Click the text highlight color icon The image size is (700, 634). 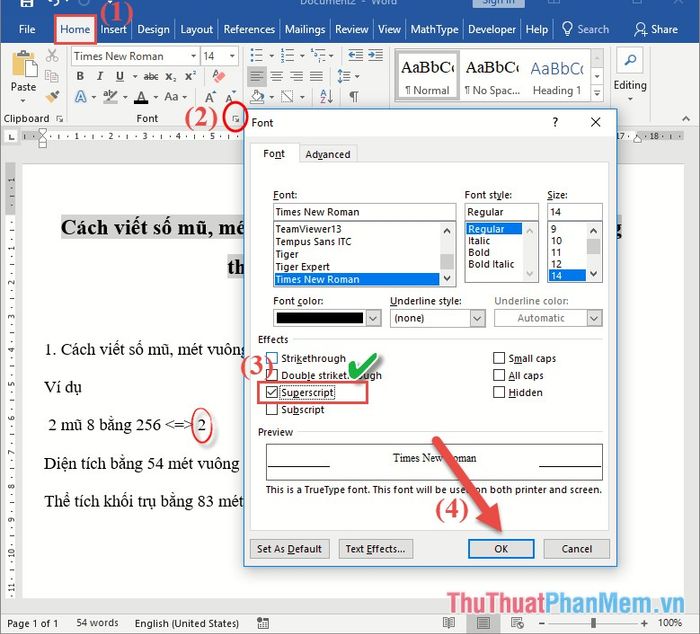pyautogui.click(x=110, y=96)
